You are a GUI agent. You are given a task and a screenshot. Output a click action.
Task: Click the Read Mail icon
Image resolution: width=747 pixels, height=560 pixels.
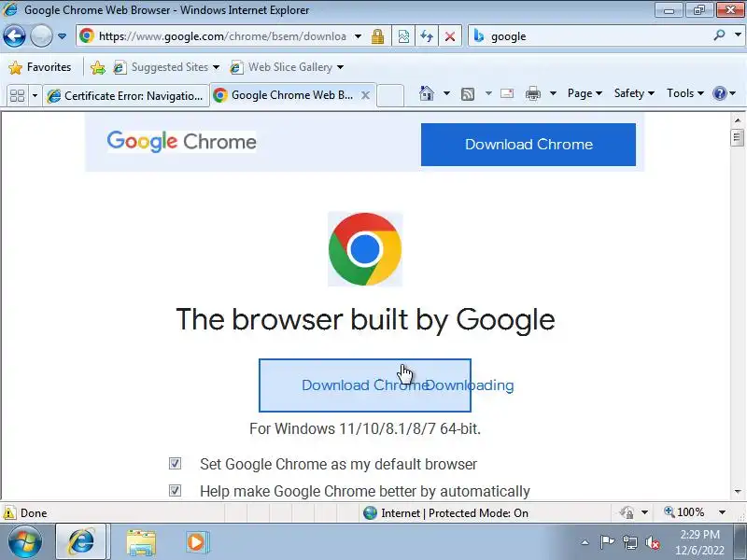(x=507, y=93)
